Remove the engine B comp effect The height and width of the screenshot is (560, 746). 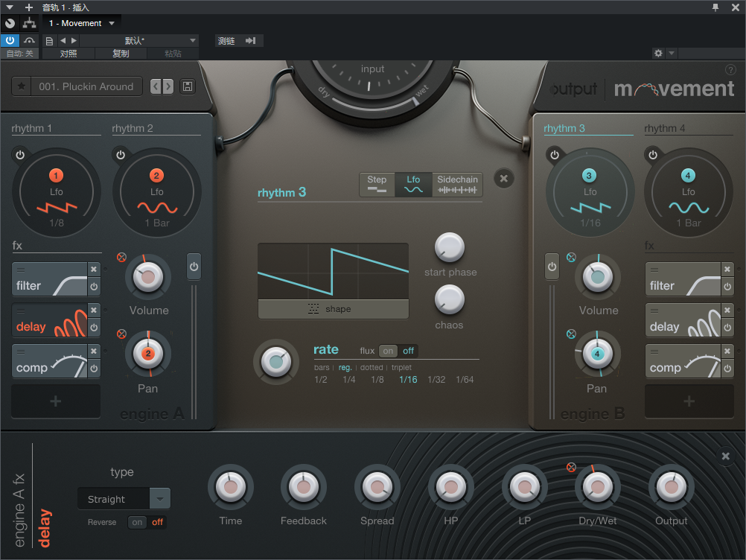pos(727,351)
